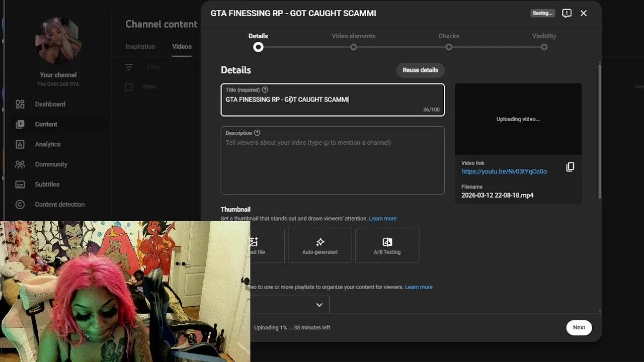The image size is (644, 362).
Task: Click the Title help question mark icon
Action: [265, 90]
